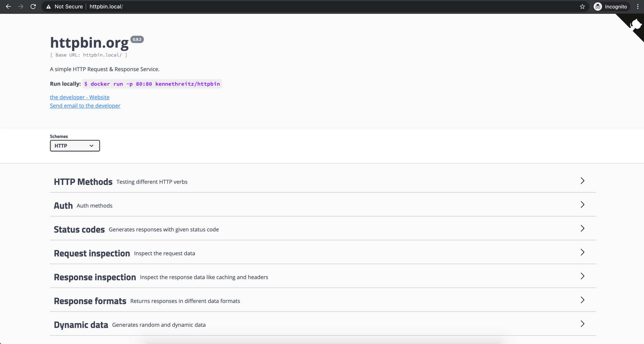Image resolution: width=644 pixels, height=344 pixels.
Task: Click 'A simple HTTP Request & Response Service' text
Action: 105,69
